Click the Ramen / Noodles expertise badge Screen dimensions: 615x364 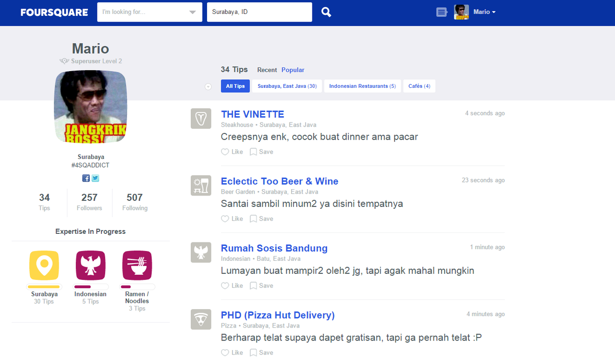click(x=137, y=265)
